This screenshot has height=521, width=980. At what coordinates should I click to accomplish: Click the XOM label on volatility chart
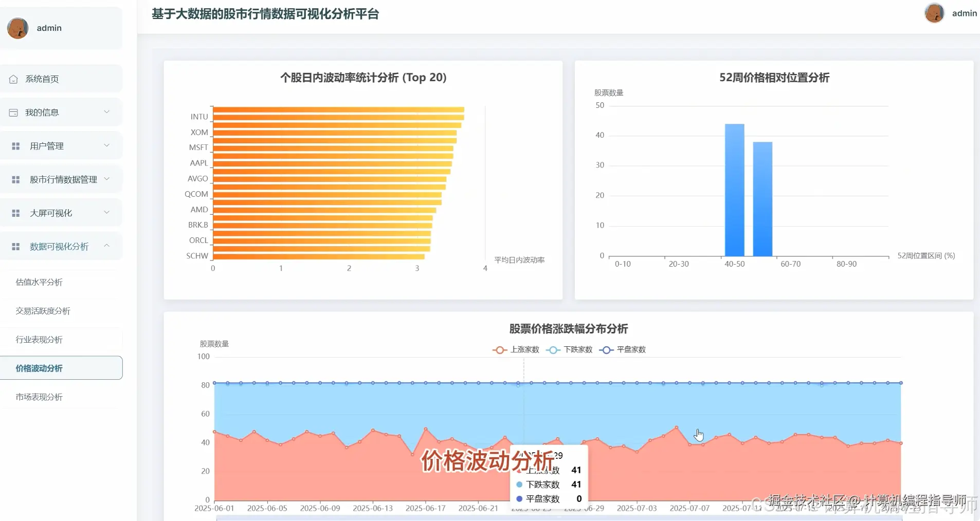pos(199,133)
